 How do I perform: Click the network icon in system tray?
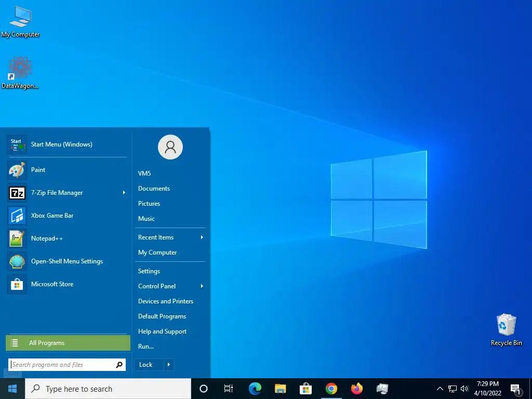click(453, 389)
